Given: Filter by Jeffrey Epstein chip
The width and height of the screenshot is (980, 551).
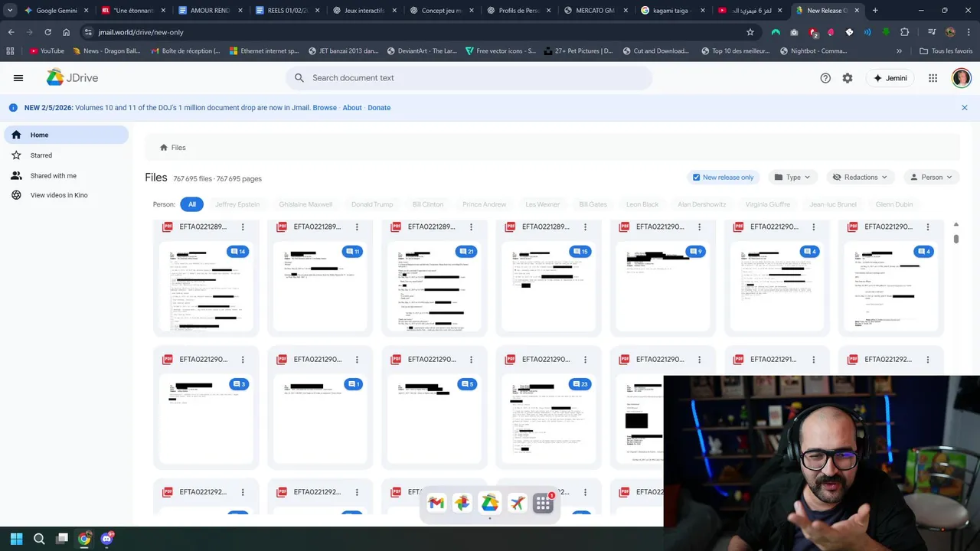Looking at the screenshot, I should (237, 204).
